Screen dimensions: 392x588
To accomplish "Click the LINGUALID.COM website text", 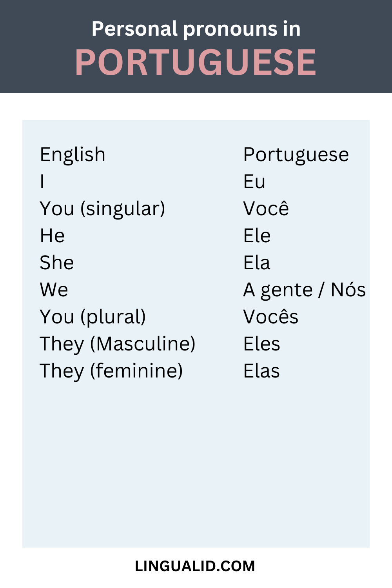I will click(195, 566).
